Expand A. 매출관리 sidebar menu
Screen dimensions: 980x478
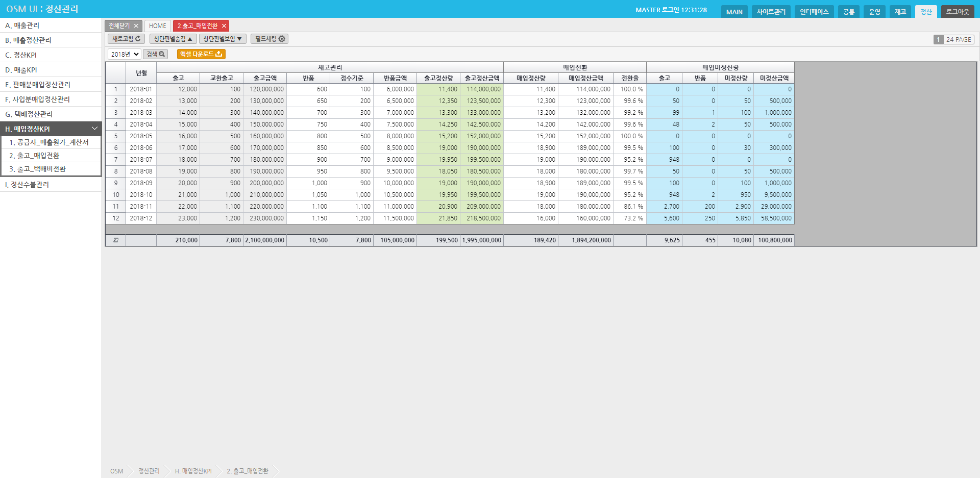pyautogui.click(x=51, y=26)
